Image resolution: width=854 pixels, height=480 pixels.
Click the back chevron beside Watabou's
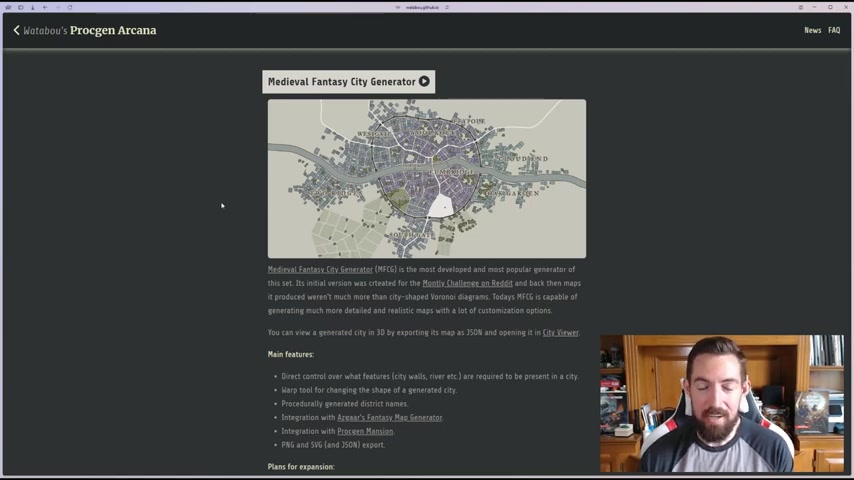[x=16, y=30]
